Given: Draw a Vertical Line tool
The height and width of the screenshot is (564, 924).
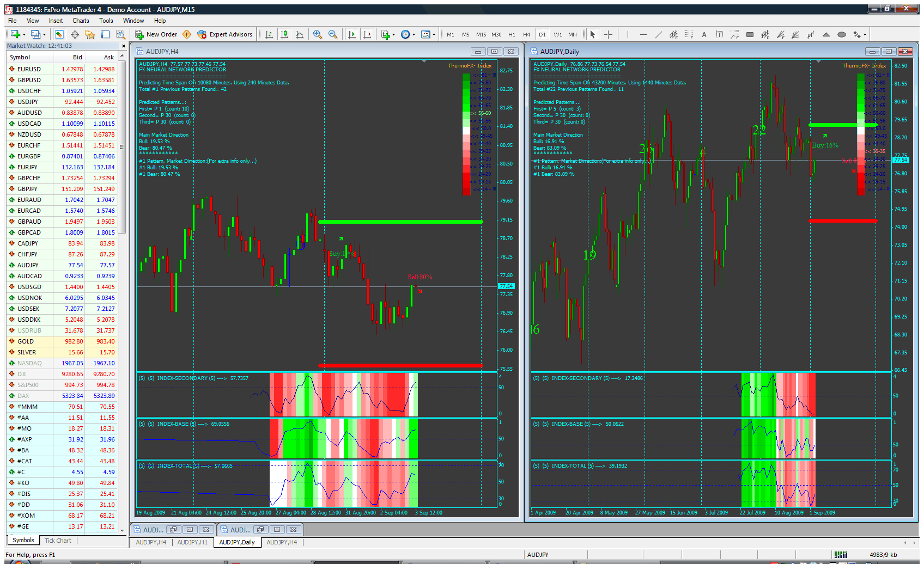Looking at the screenshot, I should (x=628, y=34).
